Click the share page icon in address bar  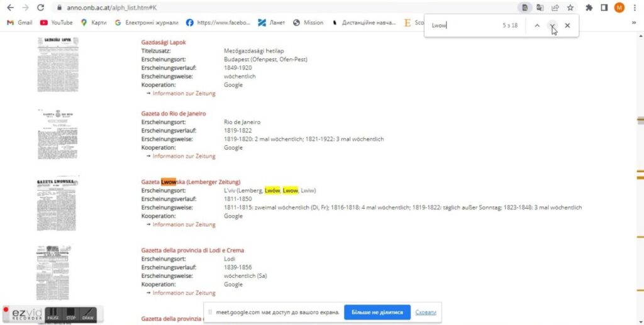[555, 8]
